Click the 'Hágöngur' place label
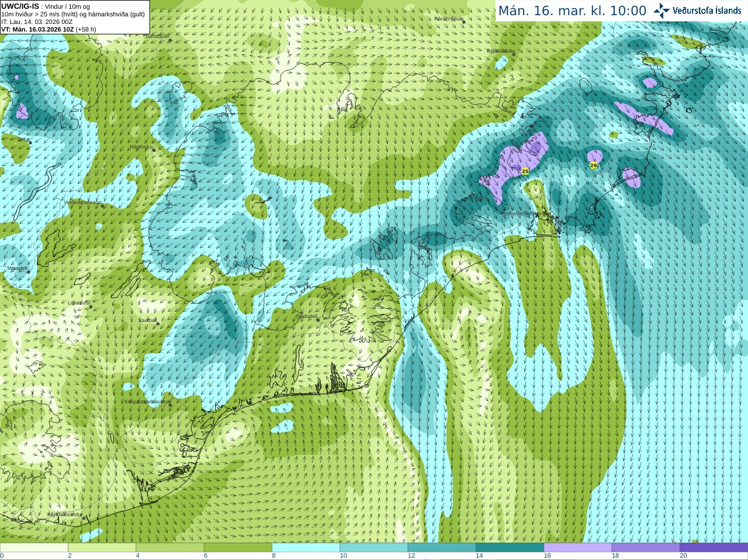748x560 pixels. [x=141, y=147]
